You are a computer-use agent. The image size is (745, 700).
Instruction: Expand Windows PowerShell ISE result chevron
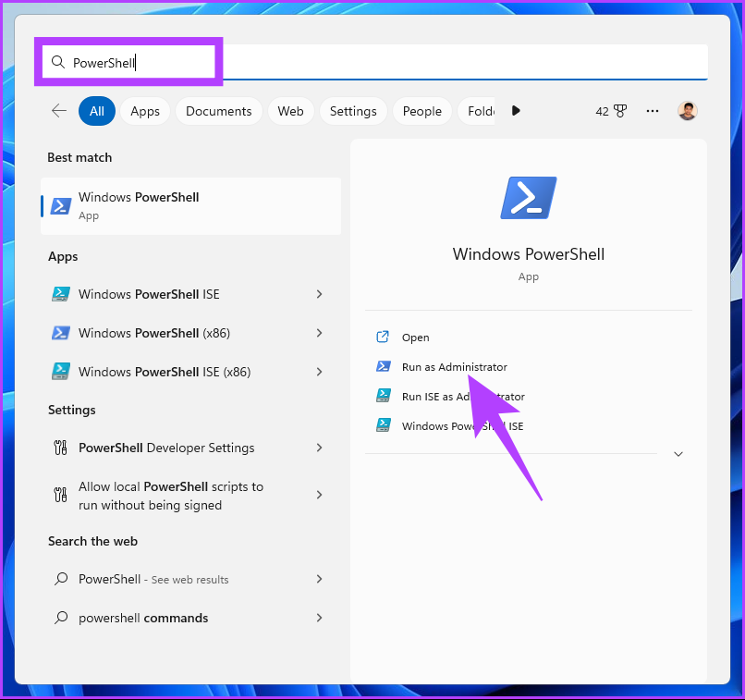pyautogui.click(x=319, y=294)
